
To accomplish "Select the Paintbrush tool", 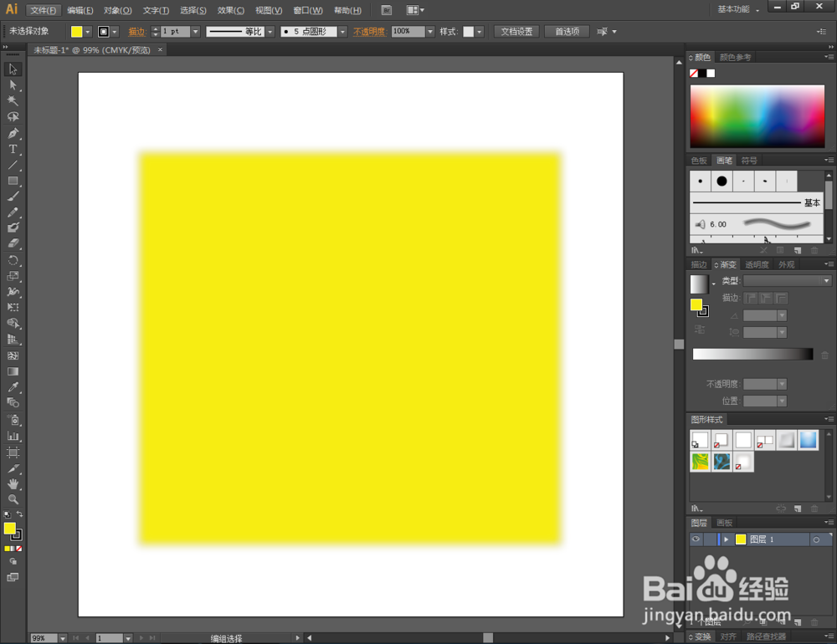I will [x=13, y=197].
